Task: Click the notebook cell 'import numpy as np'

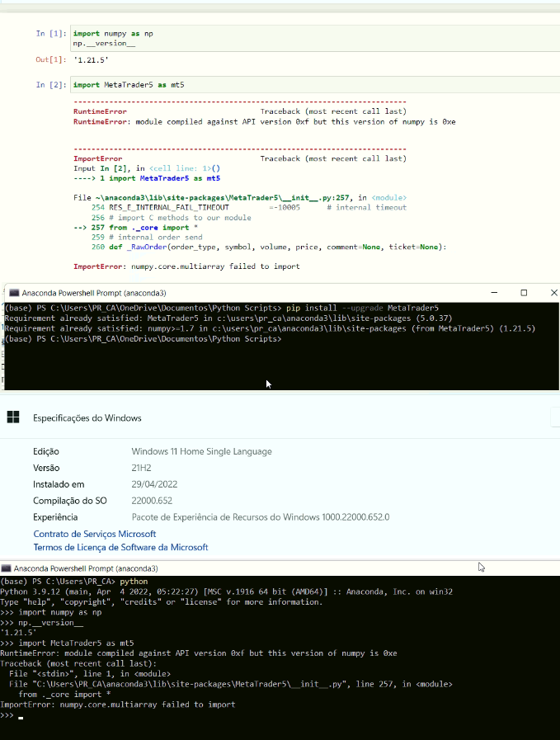Action: (315, 38)
